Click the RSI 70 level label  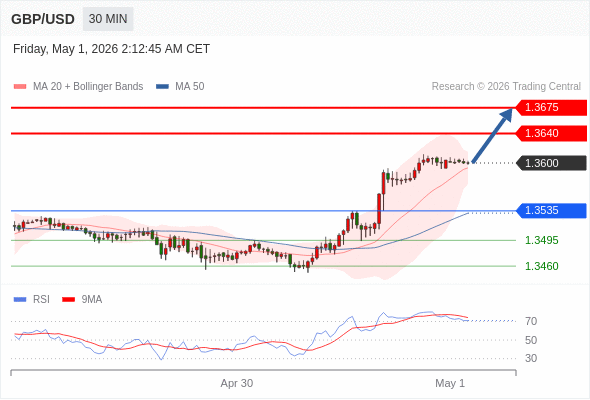[x=531, y=321]
